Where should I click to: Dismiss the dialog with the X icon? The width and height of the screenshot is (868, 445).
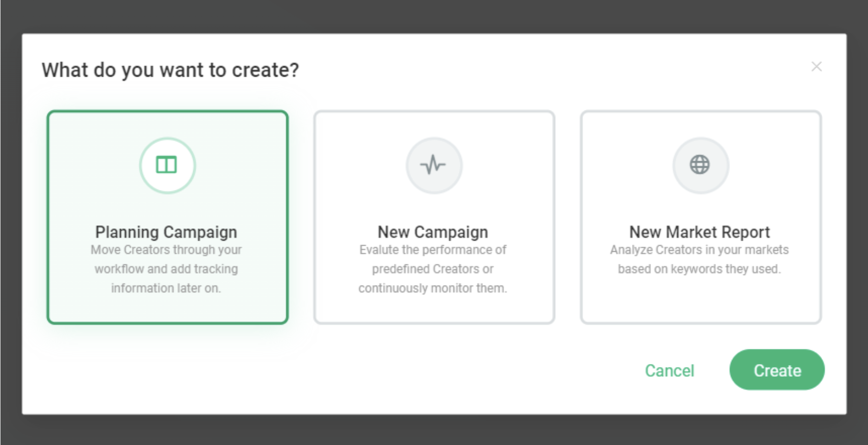point(817,66)
